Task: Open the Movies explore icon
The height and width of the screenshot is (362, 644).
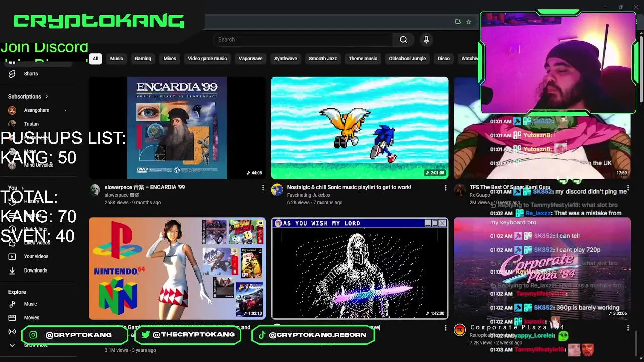Action: 12,318
